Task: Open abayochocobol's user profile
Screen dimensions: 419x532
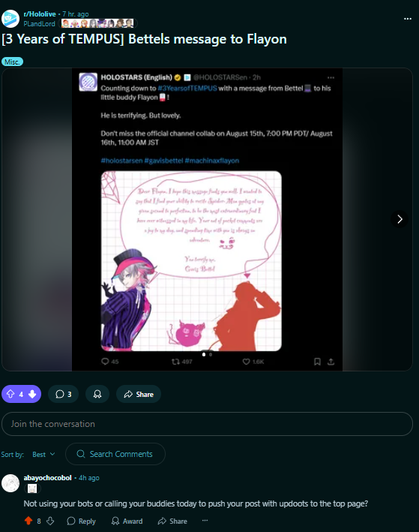Action: [47, 478]
